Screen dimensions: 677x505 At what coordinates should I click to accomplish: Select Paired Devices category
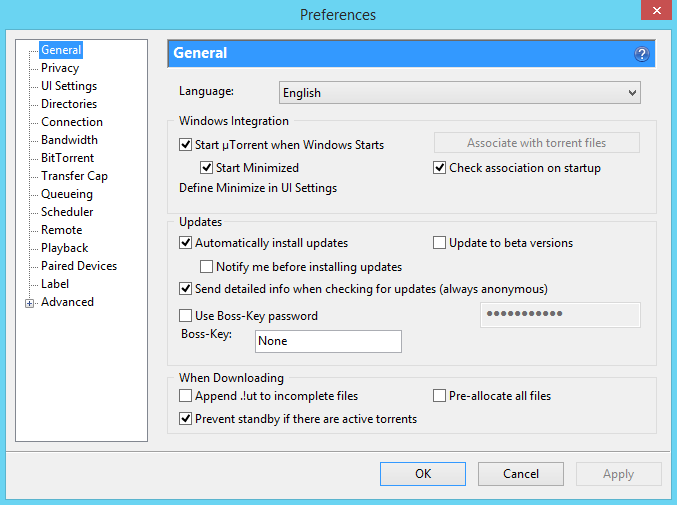pos(79,266)
